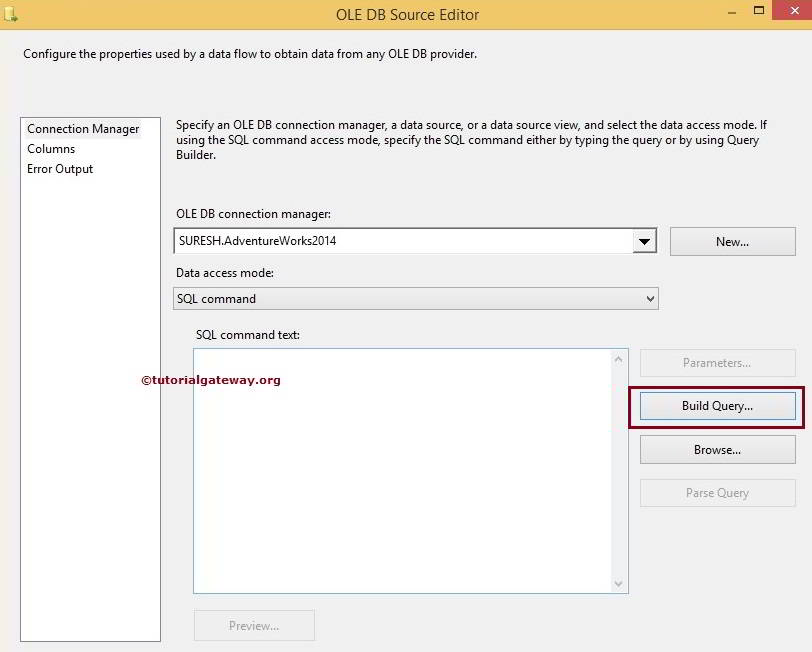Click the tutorialgateway.org watermark

pyautogui.click(x=213, y=381)
